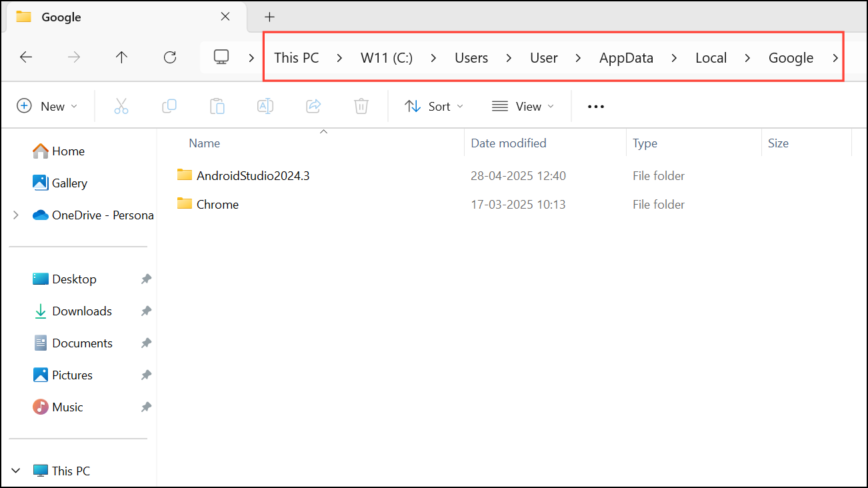
Task: Navigate up one folder level
Action: [121, 57]
